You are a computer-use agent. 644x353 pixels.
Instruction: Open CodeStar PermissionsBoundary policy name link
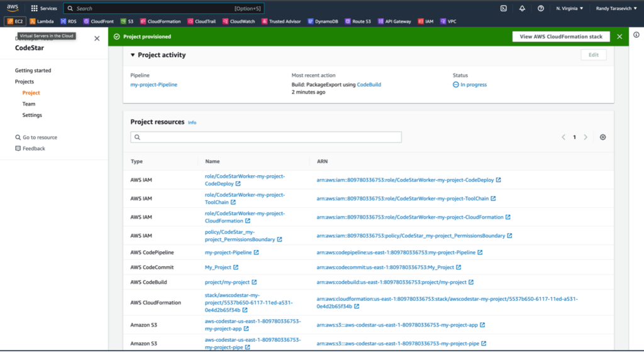243,236
